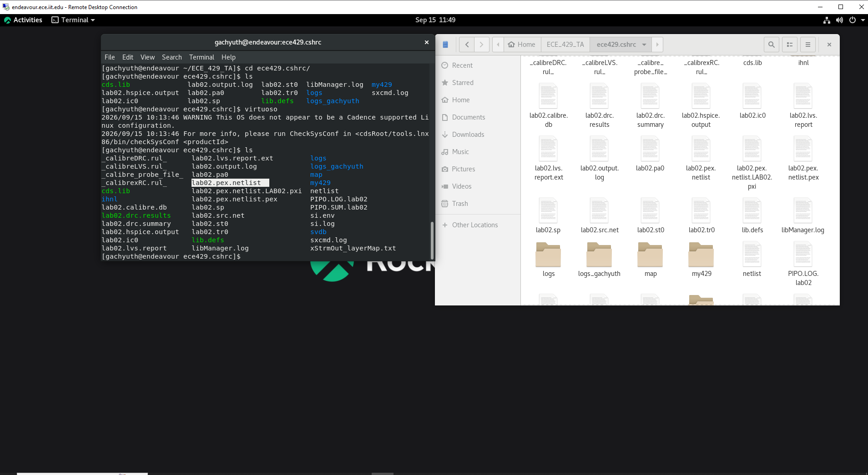
Task: Open the terminal Help menu
Action: [228, 57]
